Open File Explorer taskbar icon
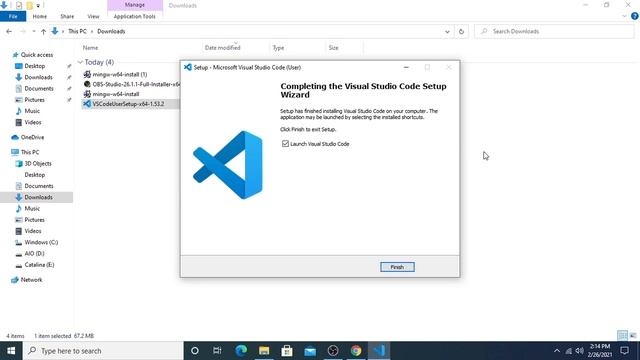This screenshot has width=640, height=360. (x=264, y=351)
